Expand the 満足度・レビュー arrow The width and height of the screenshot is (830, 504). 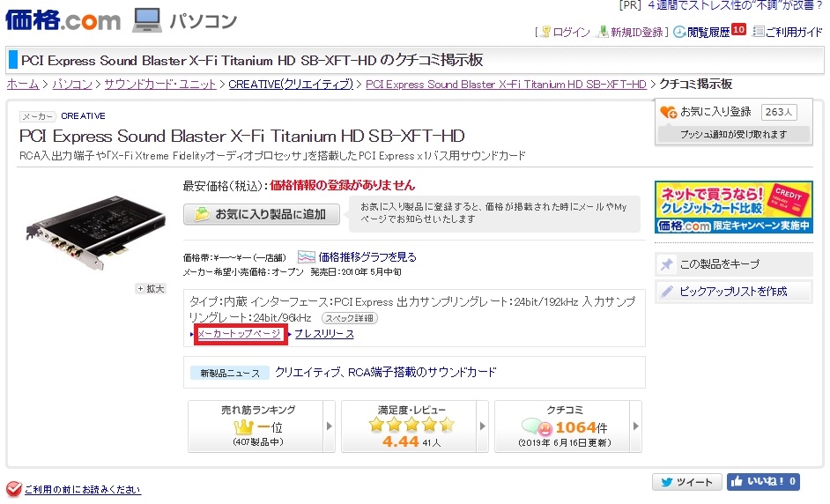point(482,426)
